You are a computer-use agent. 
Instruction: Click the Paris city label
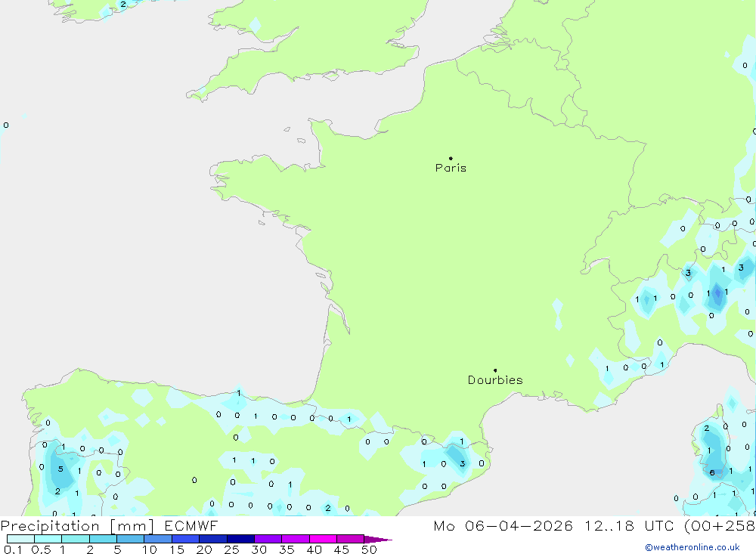click(451, 168)
